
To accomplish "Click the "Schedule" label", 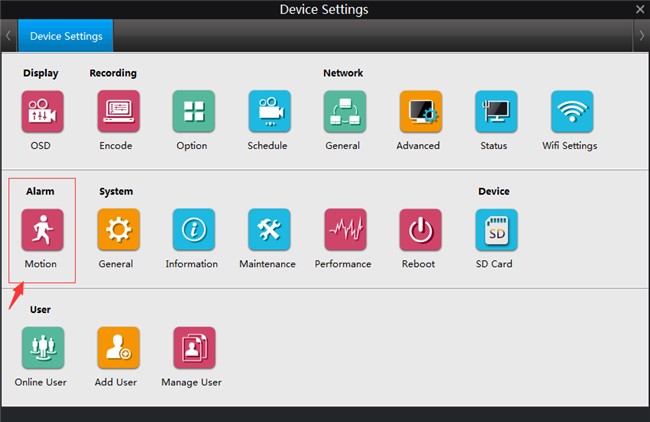I will [x=267, y=146].
